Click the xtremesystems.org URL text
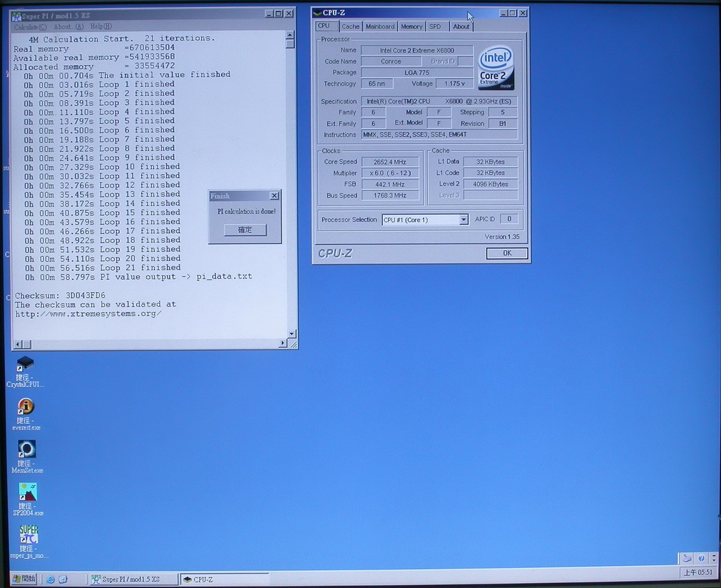 pyautogui.click(x=88, y=314)
